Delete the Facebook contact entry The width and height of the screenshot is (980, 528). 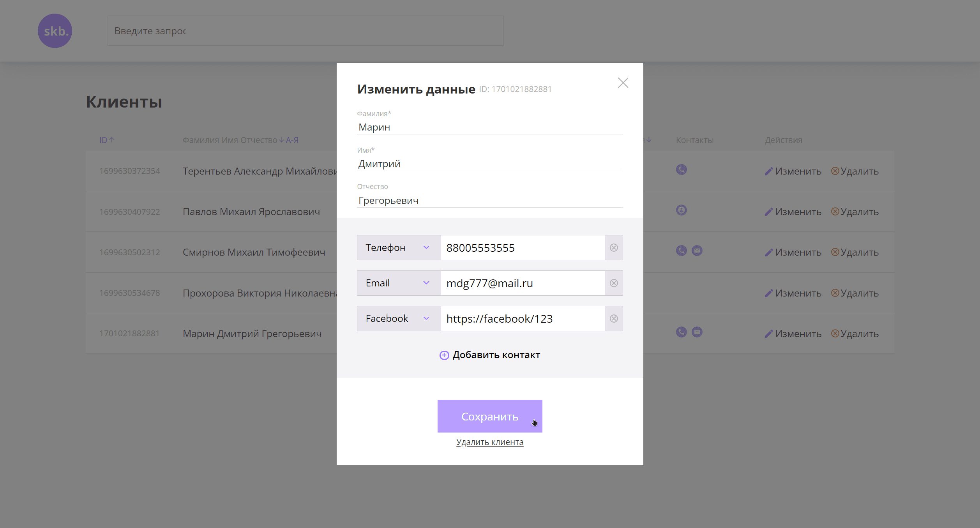point(614,319)
